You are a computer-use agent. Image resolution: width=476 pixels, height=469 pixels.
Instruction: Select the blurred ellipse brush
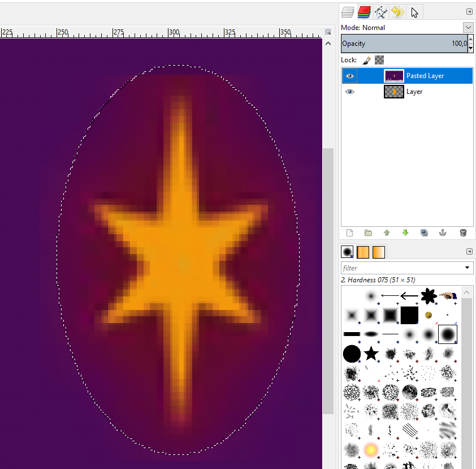pyautogui.click(x=371, y=334)
